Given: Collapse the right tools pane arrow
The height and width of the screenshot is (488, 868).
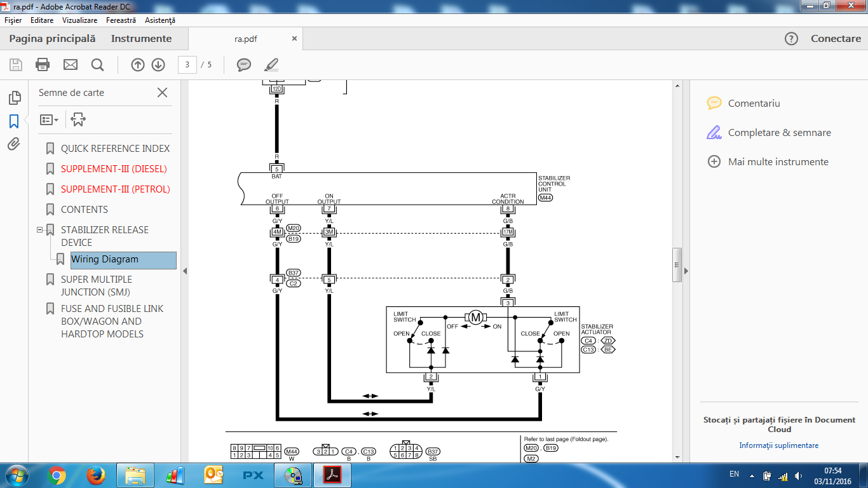Looking at the screenshot, I should click(x=686, y=271).
